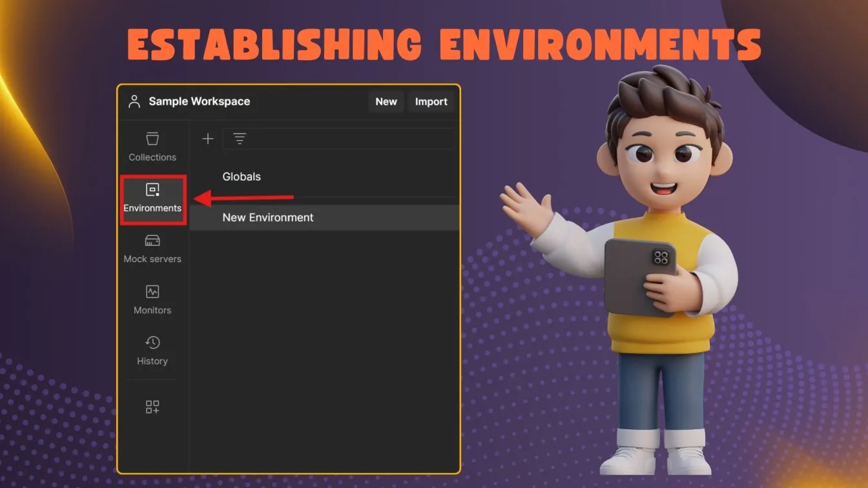Open the Mock servers sidebar tab
Screen dimensions: 868x488
click(152, 249)
